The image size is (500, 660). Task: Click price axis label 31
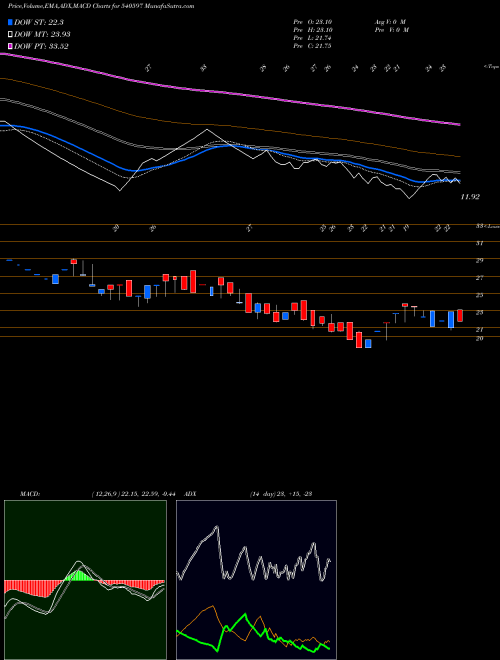pos(479,243)
